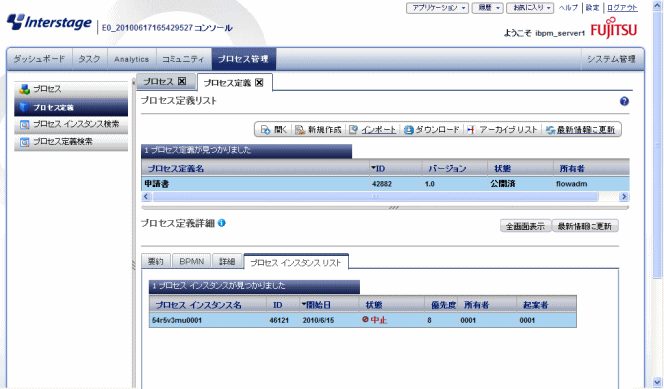Click the horizontal scrollbar left arrow

coord(147,196)
